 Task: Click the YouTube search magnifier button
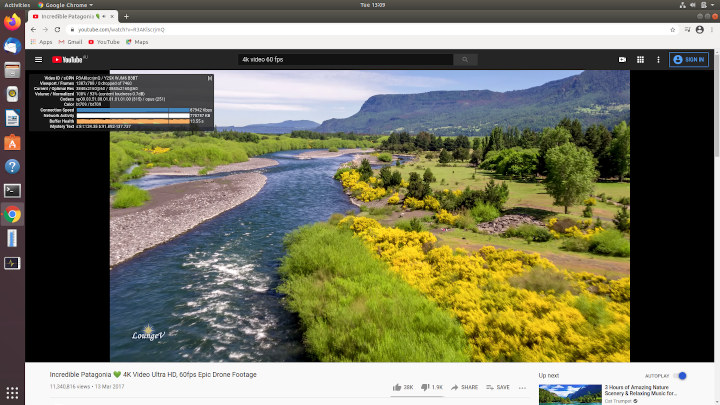click(465, 60)
